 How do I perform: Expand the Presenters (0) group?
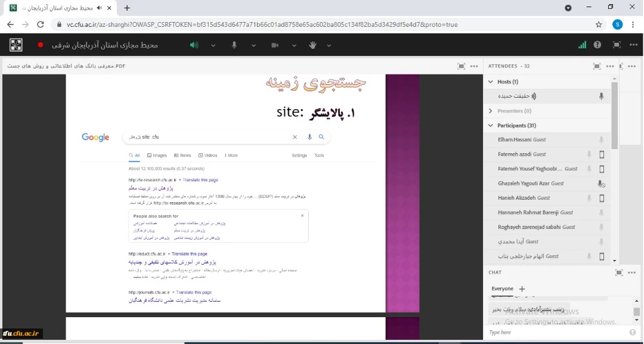pos(491,111)
